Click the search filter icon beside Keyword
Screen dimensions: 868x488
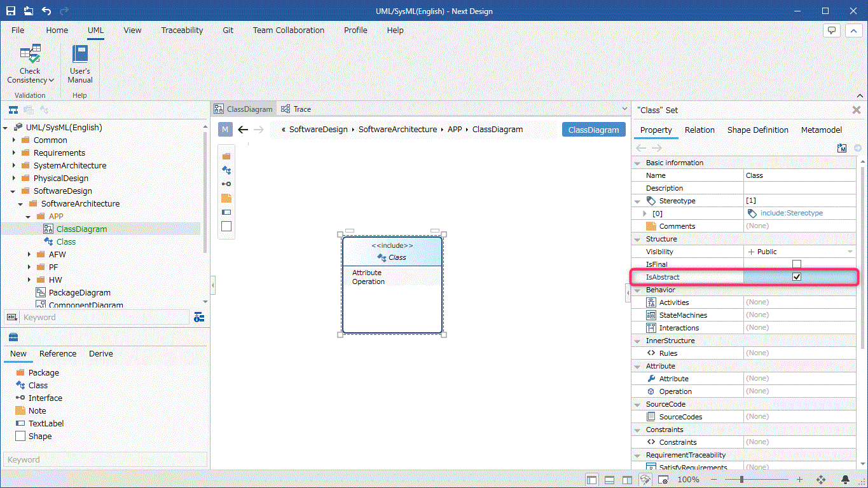[199, 317]
